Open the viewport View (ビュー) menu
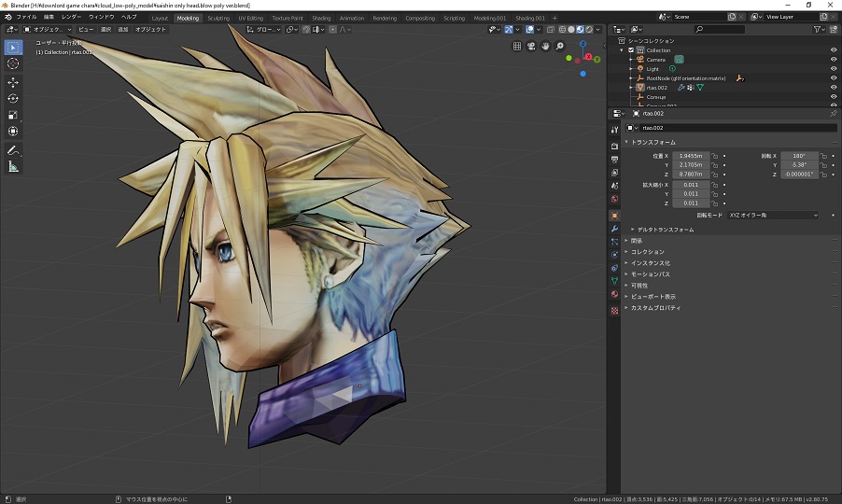842x504 pixels. point(86,30)
